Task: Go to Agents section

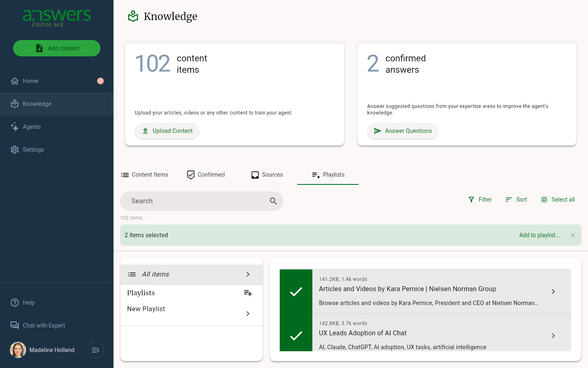Action: (57, 127)
